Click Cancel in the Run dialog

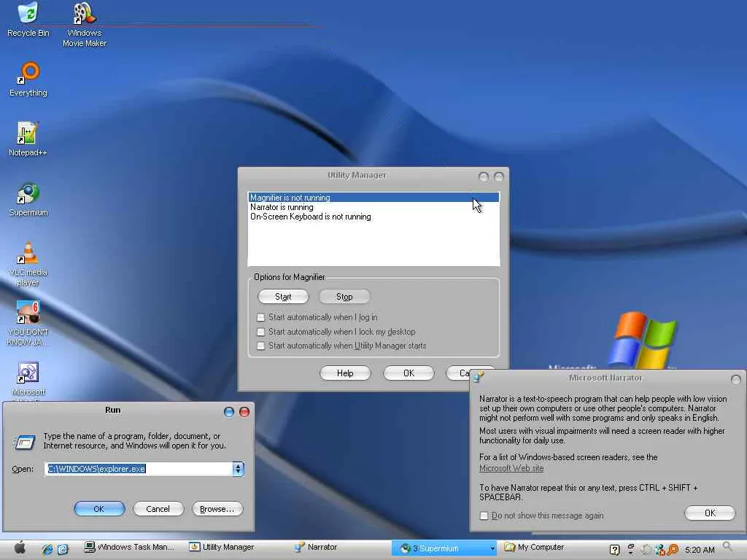158,508
